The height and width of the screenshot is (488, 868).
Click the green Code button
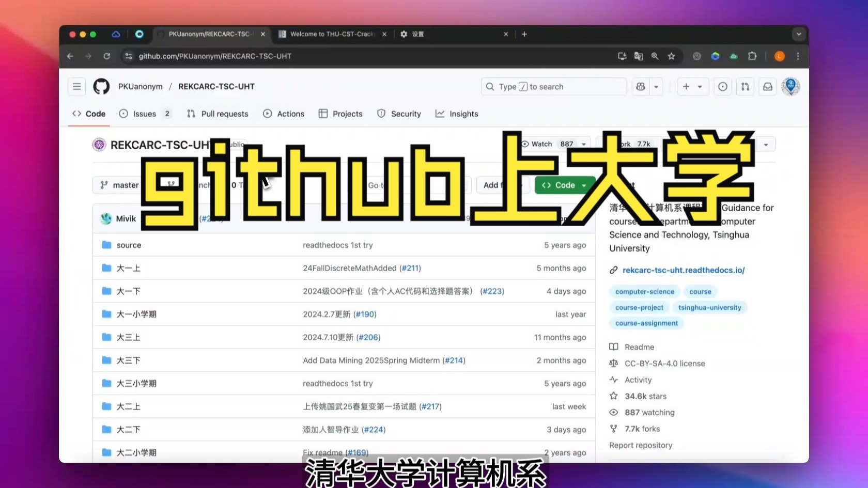565,185
